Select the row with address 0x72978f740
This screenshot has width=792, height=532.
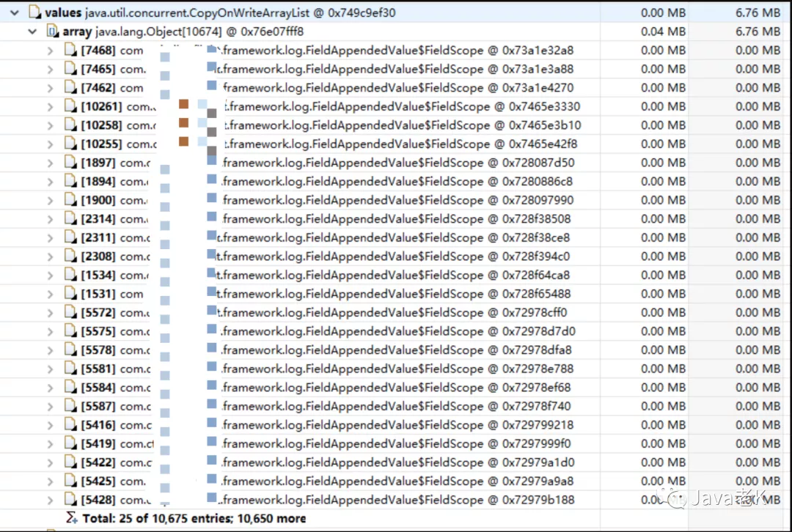click(396, 406)
